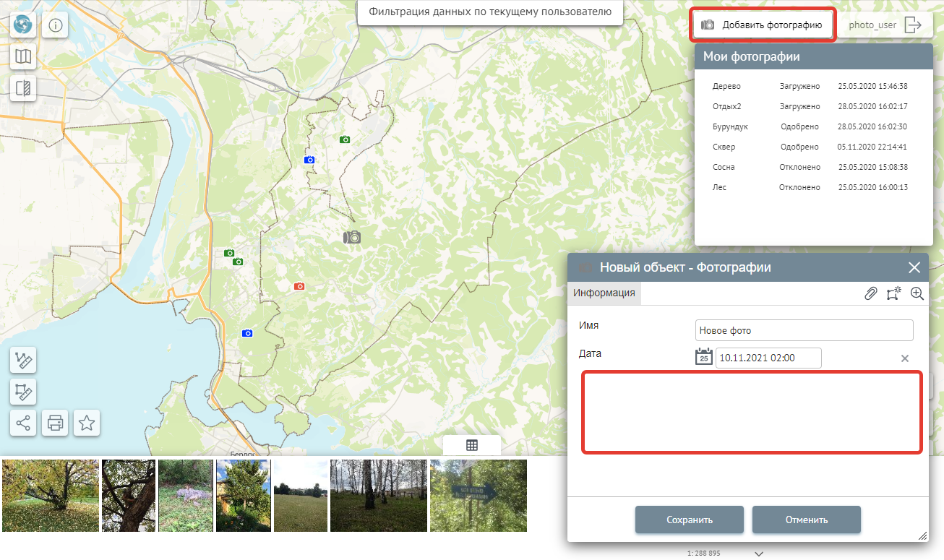This screenshot has height=560, width=944.
Task: Click the Имя text field
Action: (x=804, y=330)
